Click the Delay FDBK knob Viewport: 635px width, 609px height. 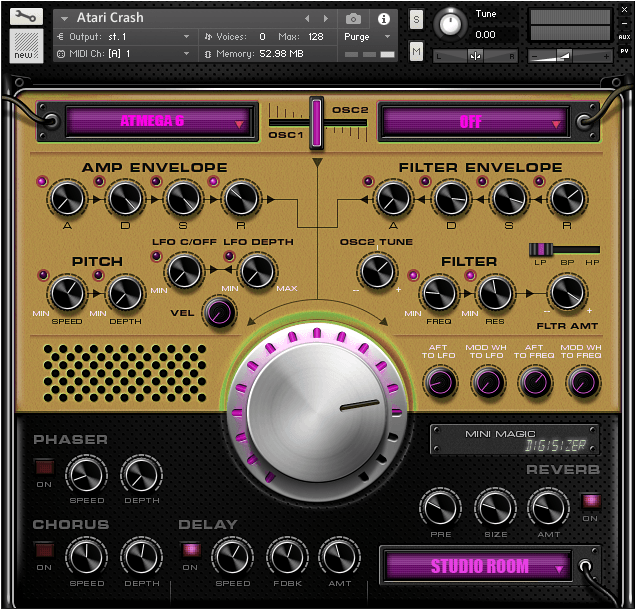(x=287, y=557)
